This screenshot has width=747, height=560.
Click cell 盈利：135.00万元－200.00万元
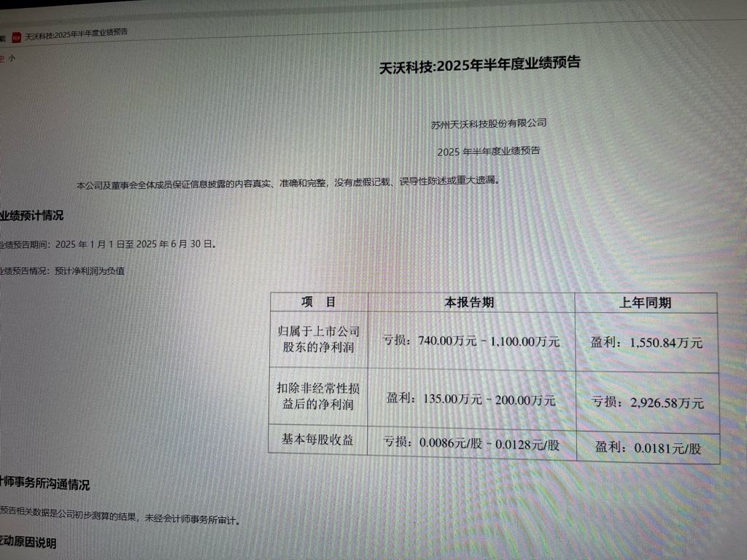[x=471, y=399]
